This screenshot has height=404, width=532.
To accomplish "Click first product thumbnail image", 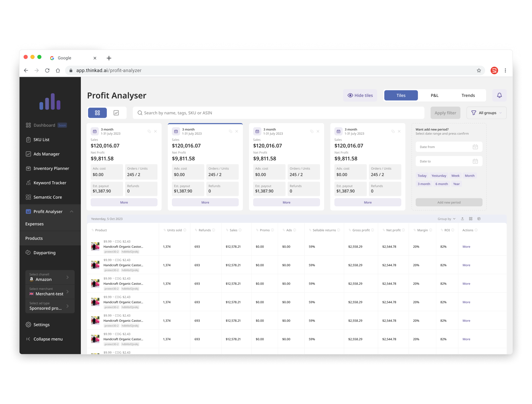I will pyautogui.click(x=95, y=246).
